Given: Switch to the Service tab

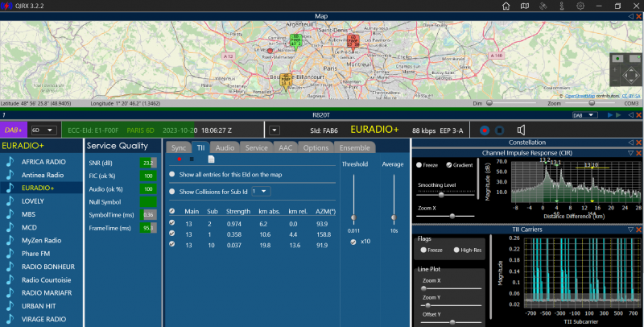Looking at the screenshot, I should [x=256, y=147].
